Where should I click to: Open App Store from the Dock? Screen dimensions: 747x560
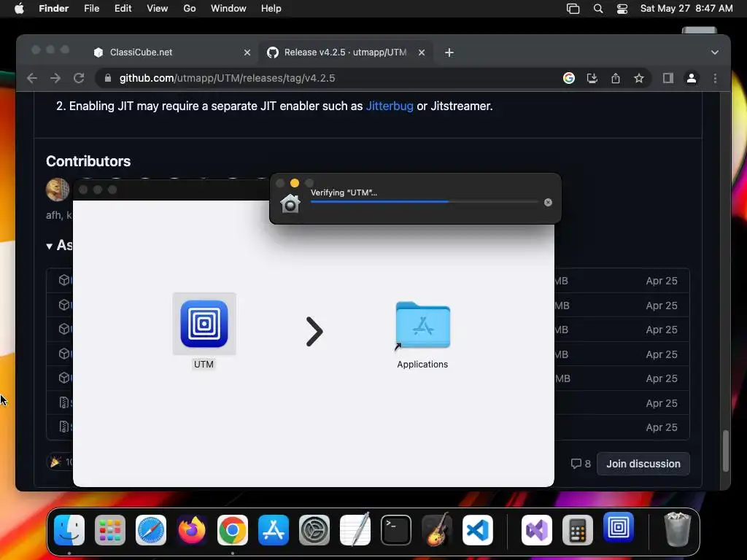(274, 530)
